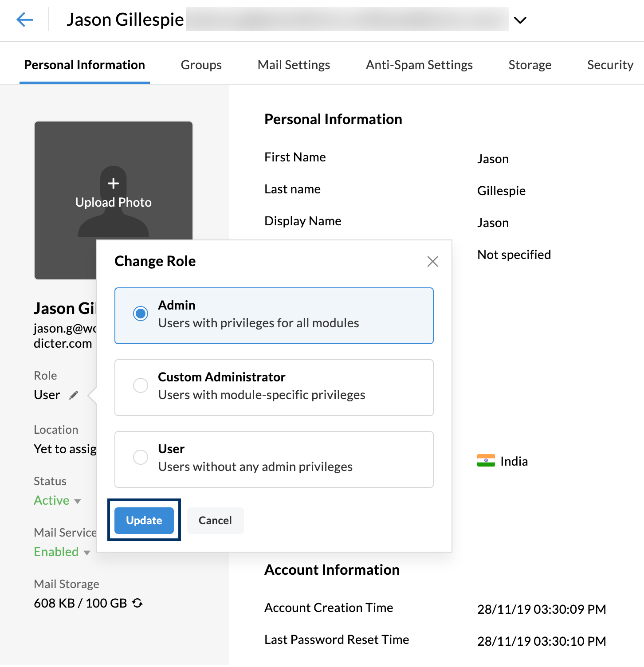
Task: Close the Change Role dialog with the X
Action: click(433, 262)
